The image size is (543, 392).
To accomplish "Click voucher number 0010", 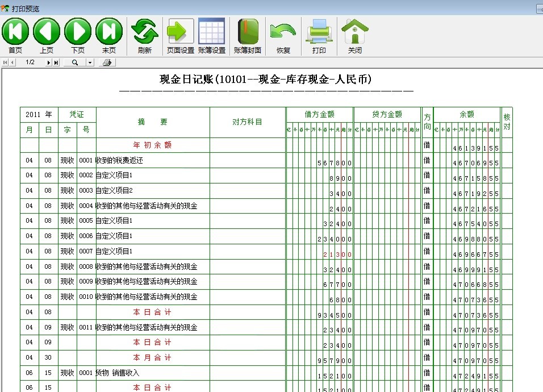I will [86, 297].
